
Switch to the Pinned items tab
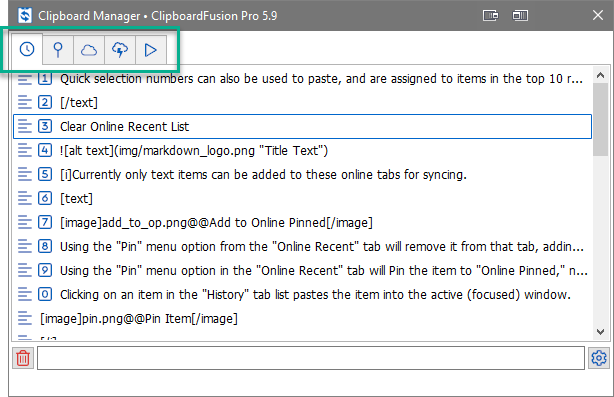tap(58, 50)
